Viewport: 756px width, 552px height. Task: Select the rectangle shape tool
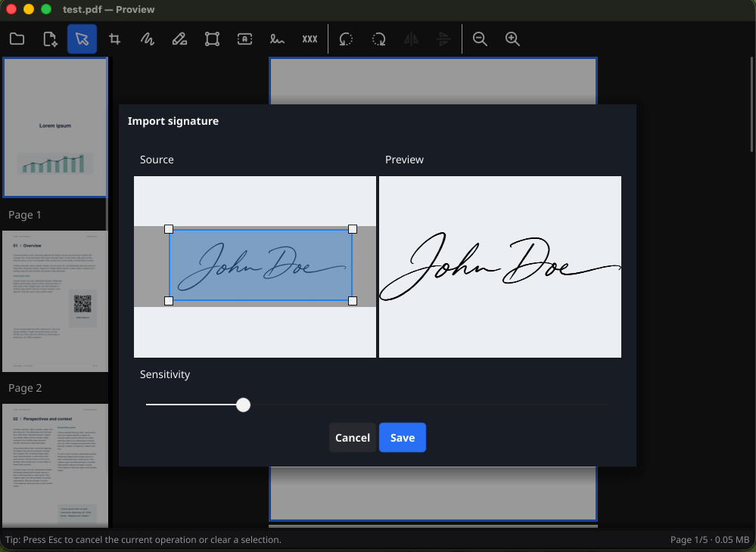[212, 39]
